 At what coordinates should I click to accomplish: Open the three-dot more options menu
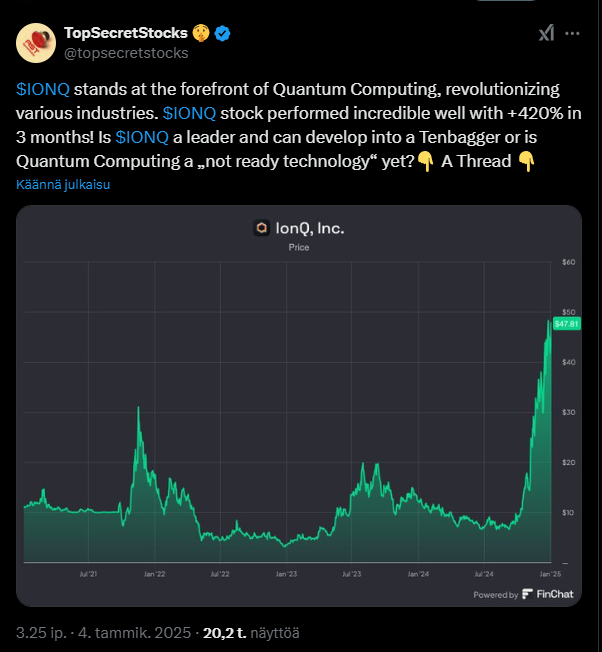(572, 33)
